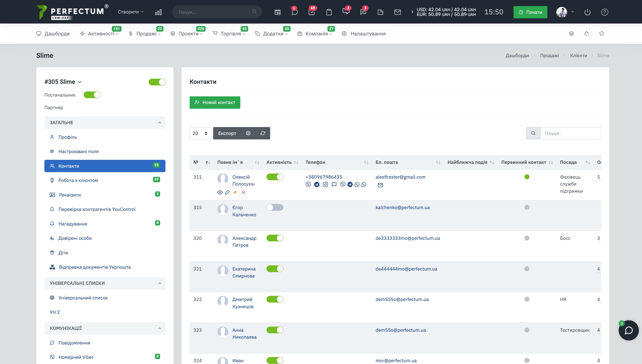Enable activity toggle for Єгор Кальченко
The width and height of the screenshot is (642, 364).
[275, 207]
